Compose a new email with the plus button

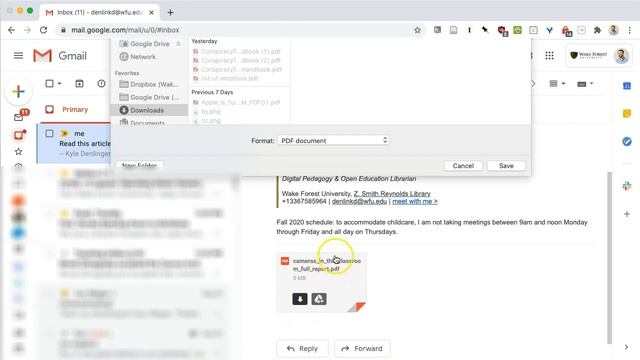point(18,91)
